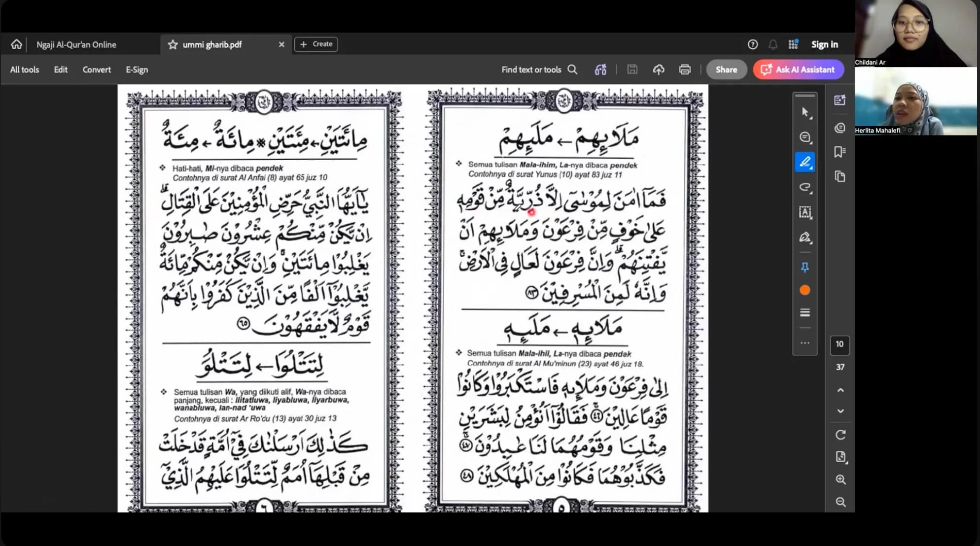The image size is (980, 546).
Task: Open Ask AI Assistant
Action: [798, 69]
